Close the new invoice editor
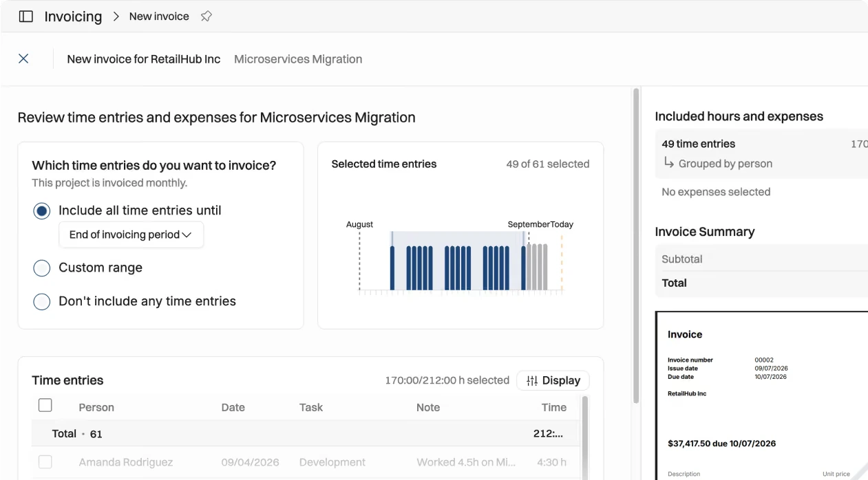 click(23, 59)
